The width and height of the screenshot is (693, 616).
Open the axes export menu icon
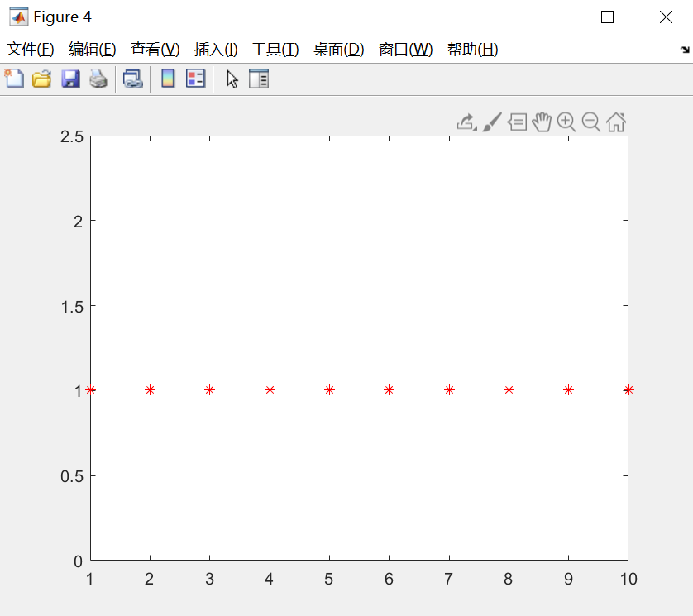pos(466,122)
